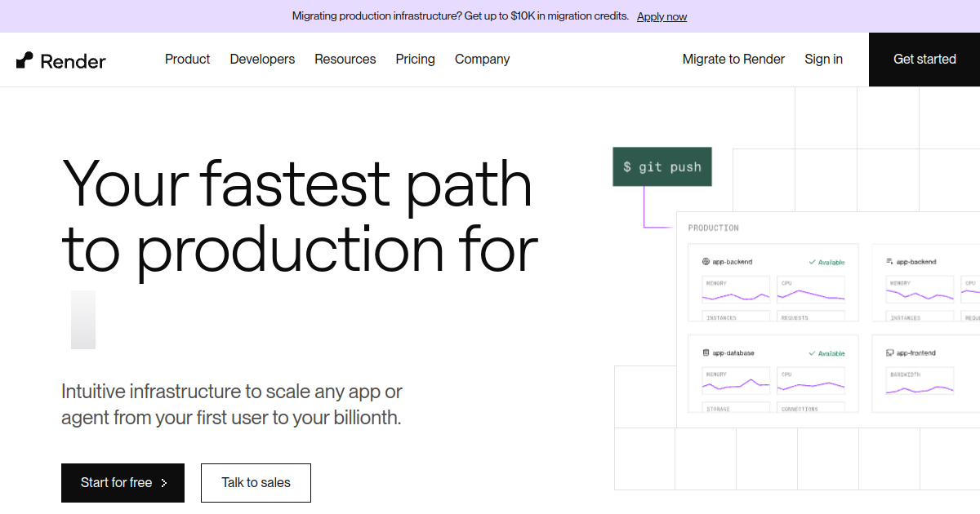This screenshot has height=514, width=980.
Task: Click the screen icon beside app-frontend
Action: 889,353
